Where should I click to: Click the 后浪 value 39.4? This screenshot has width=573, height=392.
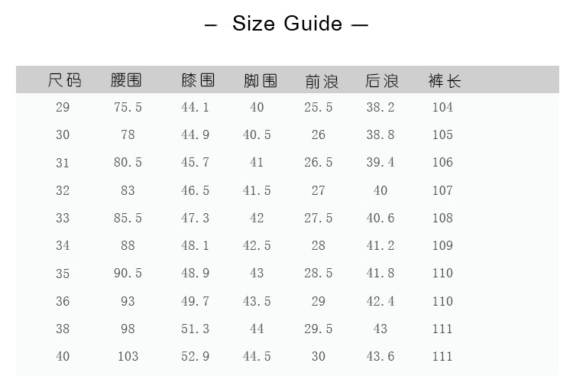click(380, 163)
